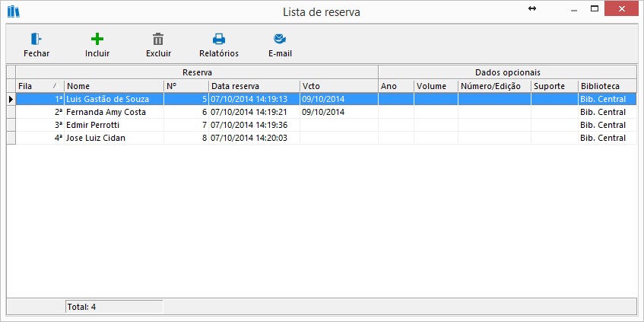Image resolution: width=644 pixels, height=322 pixels.
Task: Click Bib. Central in Edmir Perrotti's row
Action: 603,125
